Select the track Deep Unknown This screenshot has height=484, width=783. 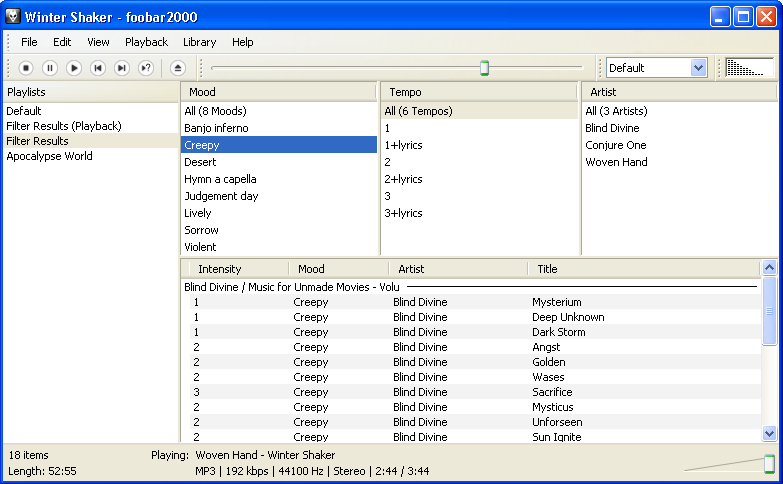[475, 317]
